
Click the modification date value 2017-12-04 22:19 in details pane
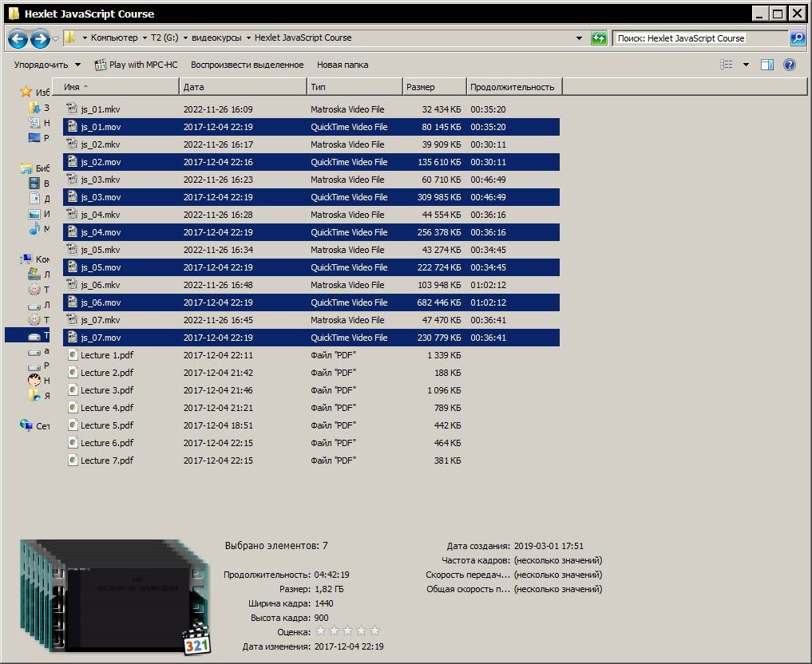tap(349, 646)
